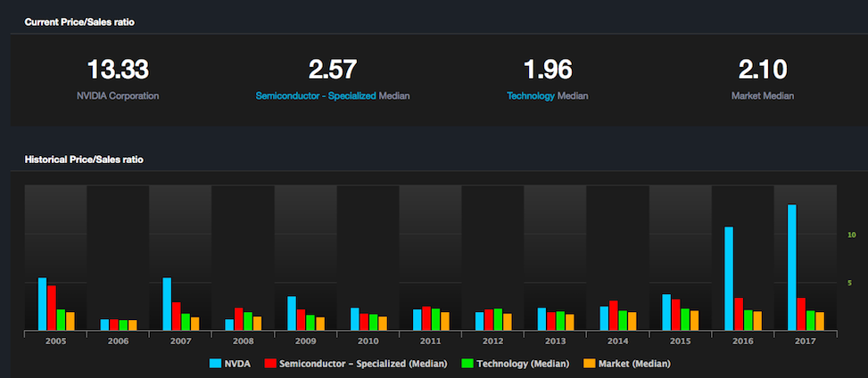Click the NVIDIA Corporation label
This screenshot has width=868, height=378.
118,95
